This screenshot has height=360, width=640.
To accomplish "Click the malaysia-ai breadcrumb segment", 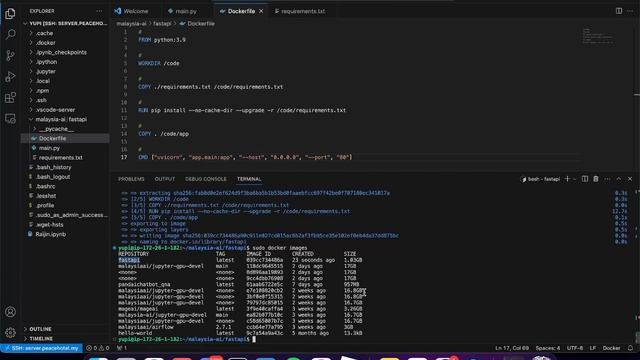I will click(131, 24).
